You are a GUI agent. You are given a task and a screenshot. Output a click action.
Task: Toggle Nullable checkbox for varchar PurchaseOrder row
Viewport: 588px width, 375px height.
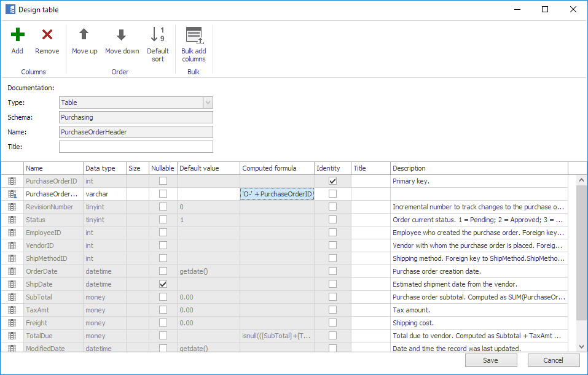pyautogui.click(x=163, y=194)
